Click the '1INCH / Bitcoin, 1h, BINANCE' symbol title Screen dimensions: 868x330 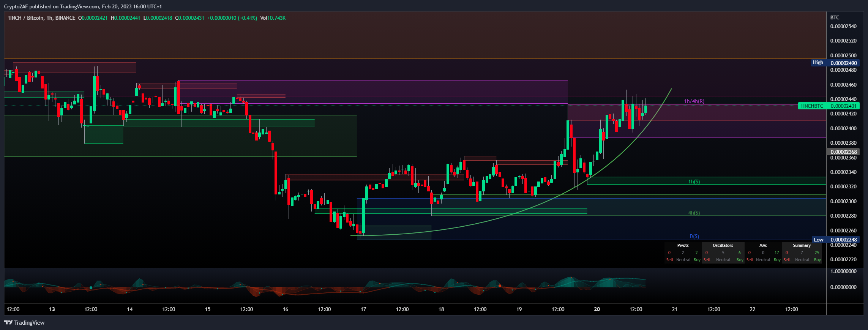[x=41, y=18]
